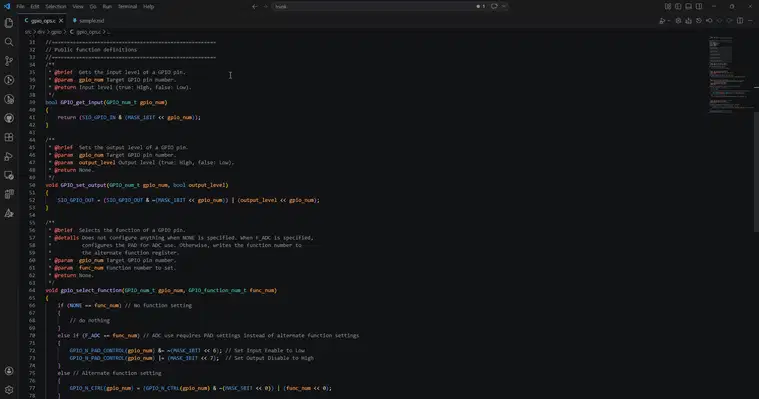The image size is (759, 399).
Task: Click line number 50 in the gutter
Action: coord(32,185)
